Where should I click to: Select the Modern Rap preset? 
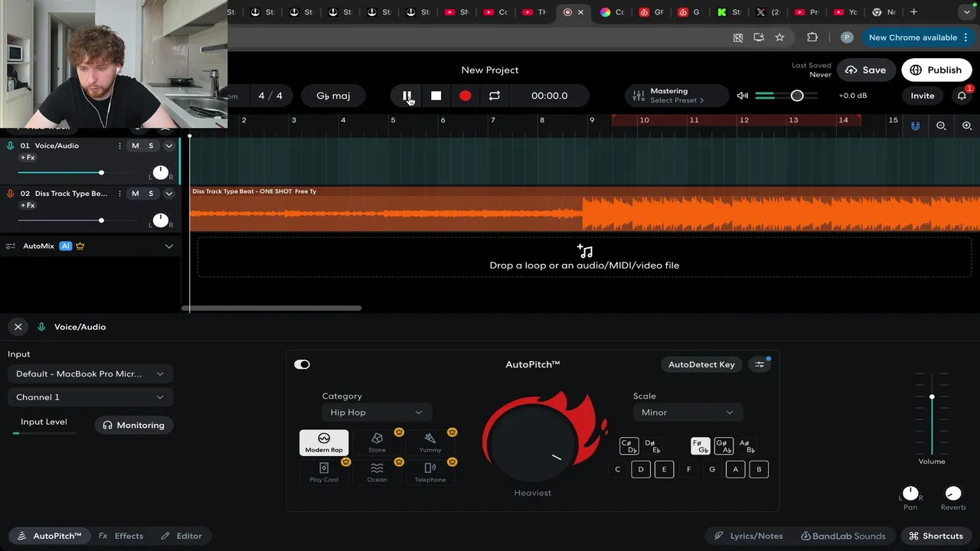click(x=324, y=442)
